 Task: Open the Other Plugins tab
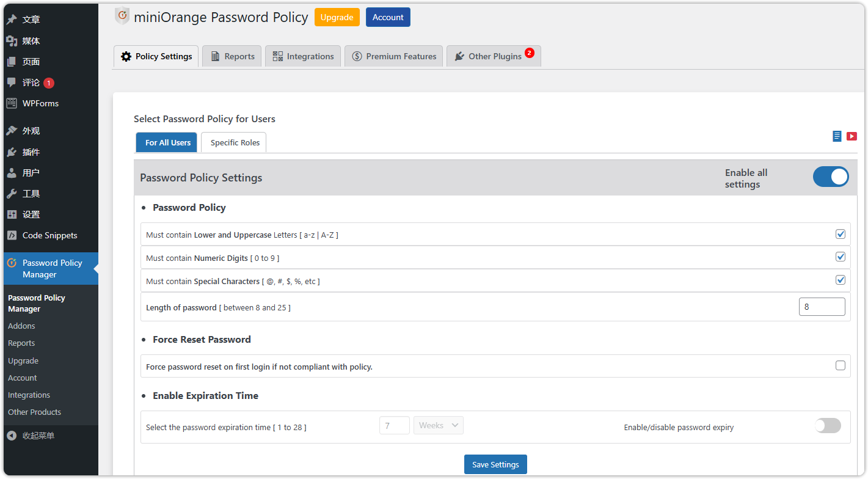click(x=494, y=56)
